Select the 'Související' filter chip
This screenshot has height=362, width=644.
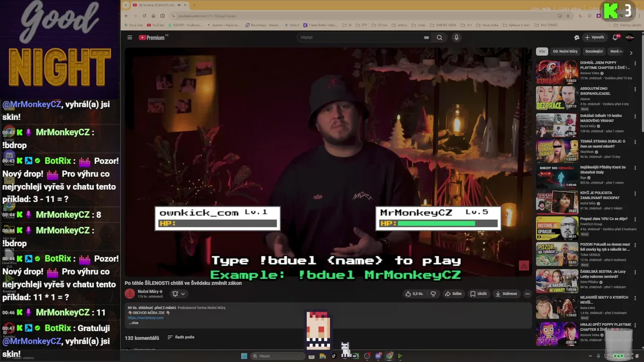pyautogui.click(x=594, y=51)
